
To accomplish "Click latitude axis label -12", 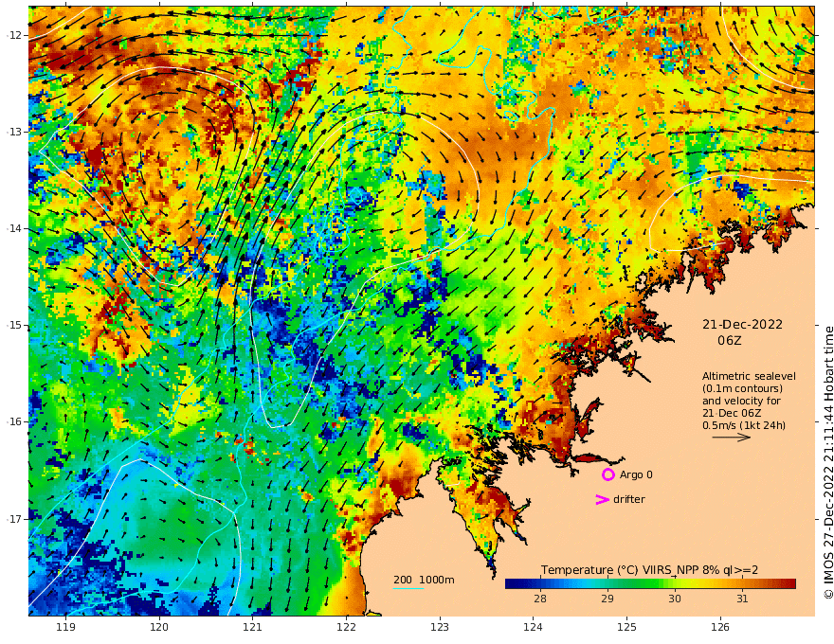I will click(x=13, y=35).
